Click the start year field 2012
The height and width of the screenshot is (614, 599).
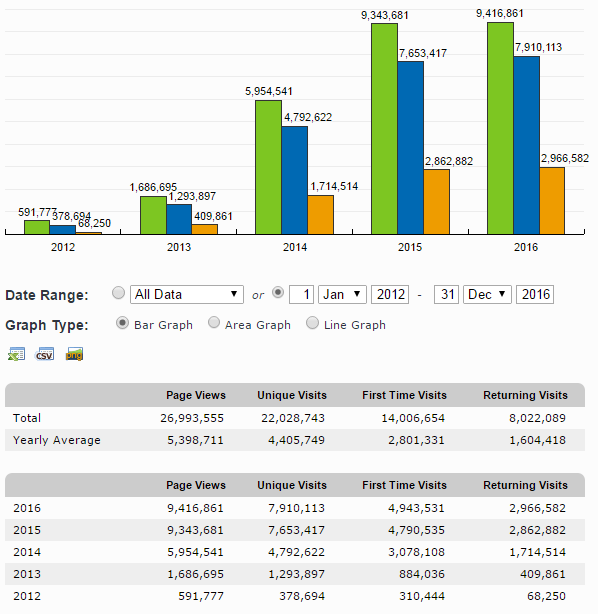390,294
